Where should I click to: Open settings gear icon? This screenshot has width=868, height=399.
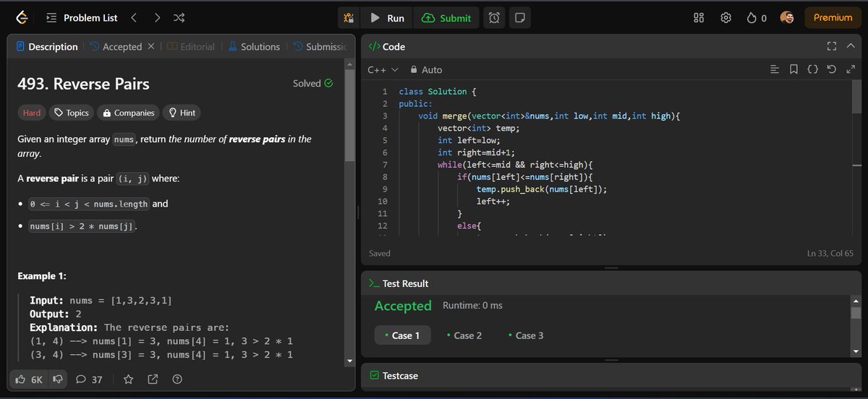coord(726,17)
